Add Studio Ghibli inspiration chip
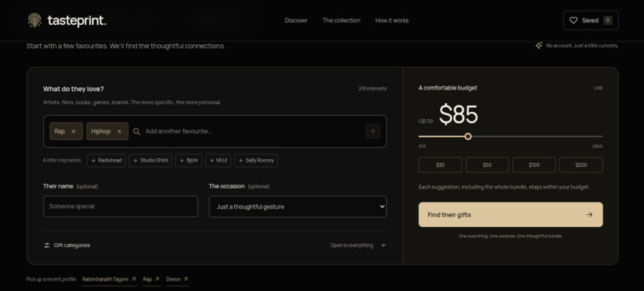Viewport: 644px width, 291px height. coord(150,161)
